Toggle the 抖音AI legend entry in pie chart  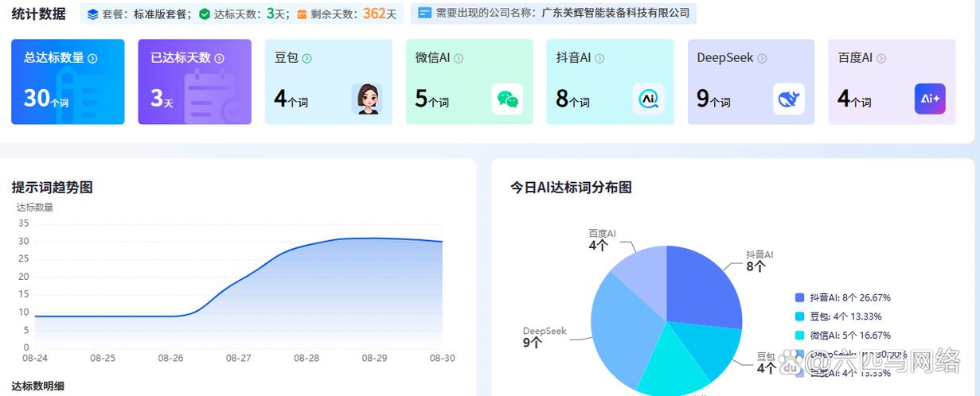(x=844, y=297)
